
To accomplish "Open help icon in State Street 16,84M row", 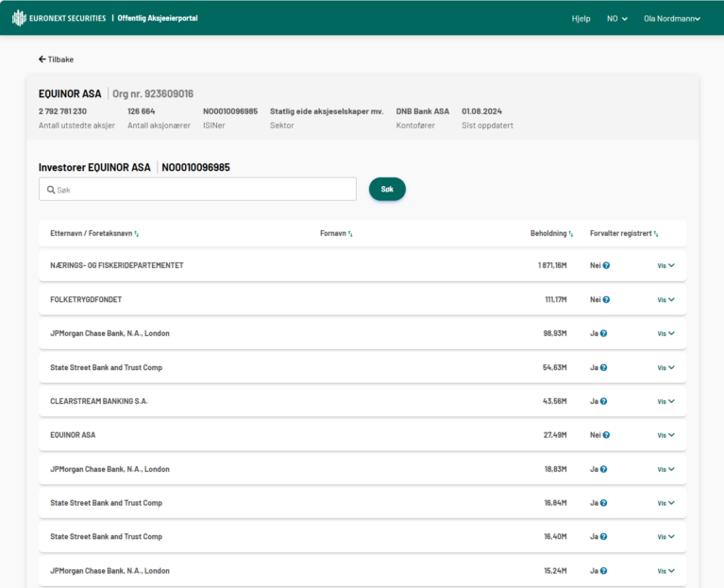I will pyautogui.click(x=603, y=503).
